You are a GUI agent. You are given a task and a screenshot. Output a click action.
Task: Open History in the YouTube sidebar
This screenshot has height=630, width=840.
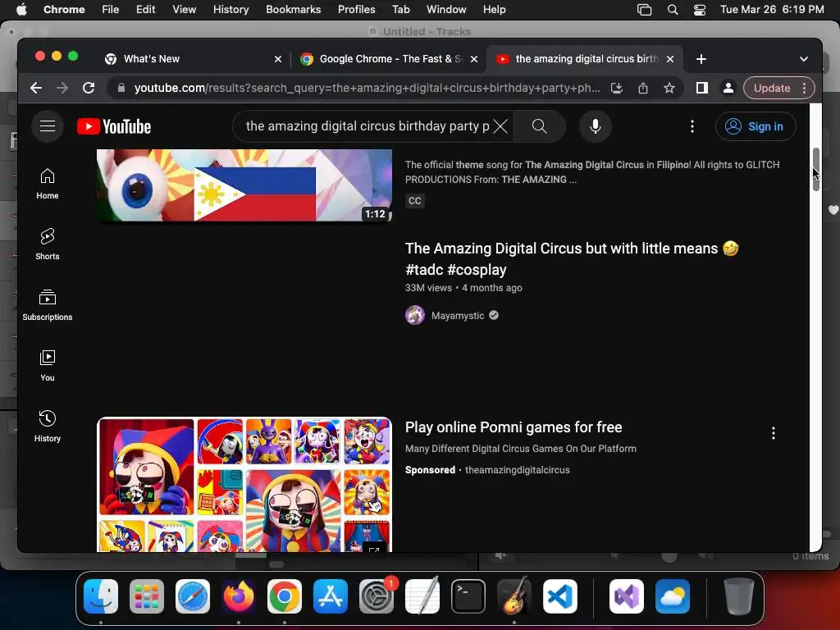(47, 427)
